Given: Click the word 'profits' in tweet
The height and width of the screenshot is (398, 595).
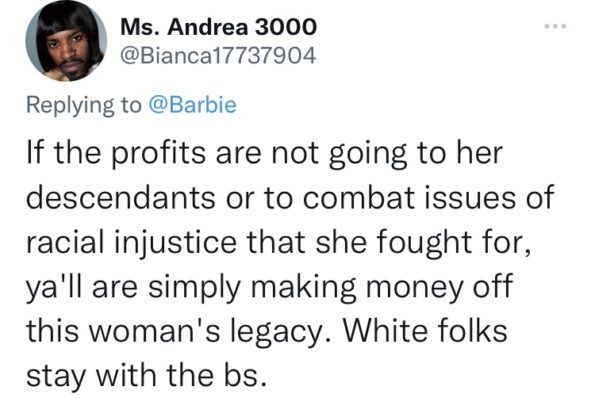Looking at the screenshot, I should (x=158, y=154).
